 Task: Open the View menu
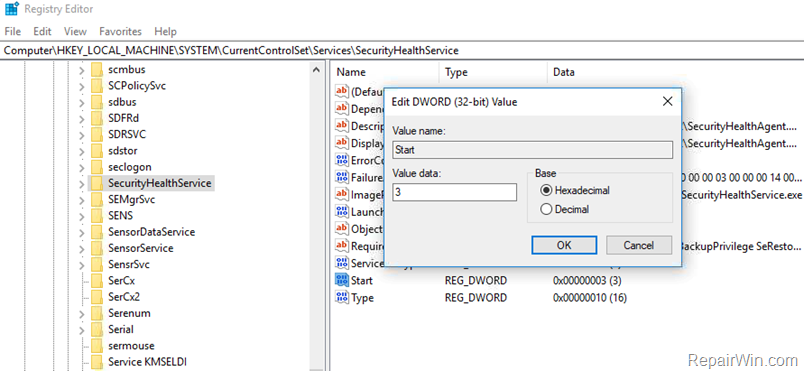click(75, 31)
